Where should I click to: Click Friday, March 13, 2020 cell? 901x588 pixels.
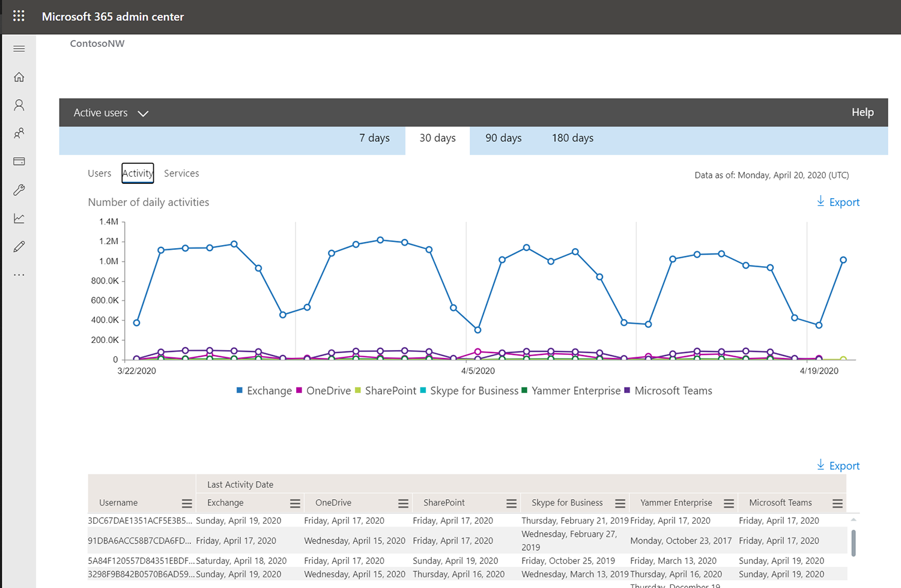[x=673, y=560]
